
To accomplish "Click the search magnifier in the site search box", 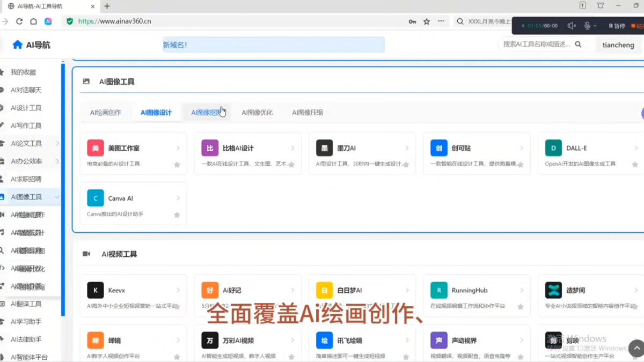I will point(578,45).
